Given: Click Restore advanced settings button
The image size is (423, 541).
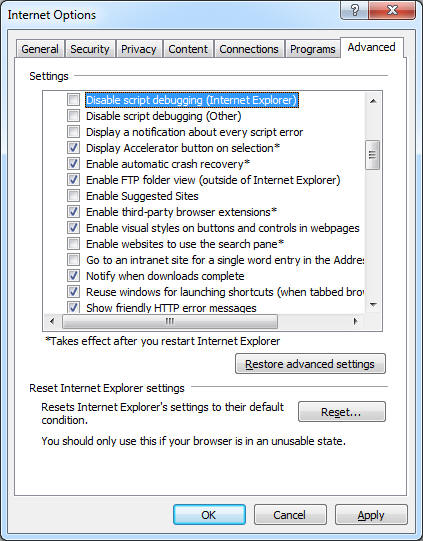Looking at the screenshot, I should (310, 364).
